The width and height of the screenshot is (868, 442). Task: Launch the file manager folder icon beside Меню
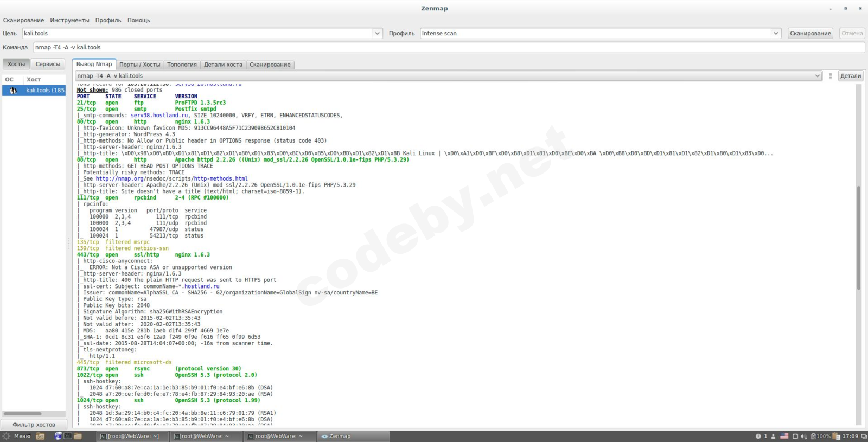tap(40, 436)
